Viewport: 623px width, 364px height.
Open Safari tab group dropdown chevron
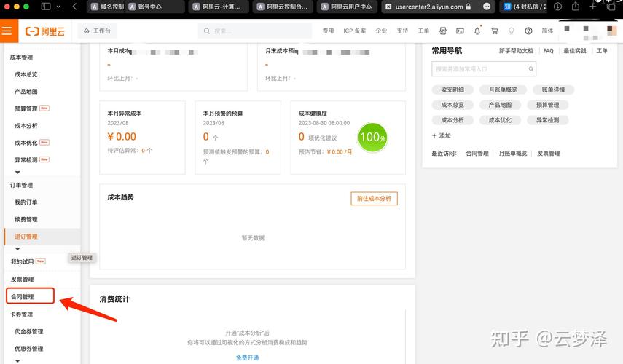coord(59,7)
